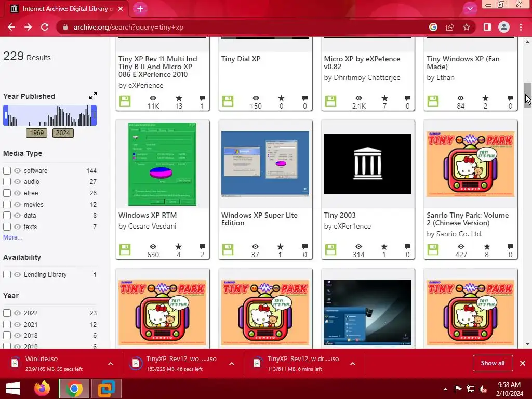This screenshot has width=532, height=399.
Task: Open Tiny Windows XP (Fan Made)
Action: coord(463,62)
